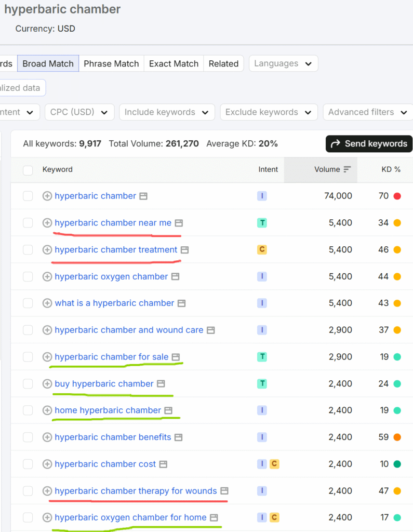Tick checkbox for 'hyperbaric chamber for sale'
Viewport: 413px width, 532px height.
(28, 357)
